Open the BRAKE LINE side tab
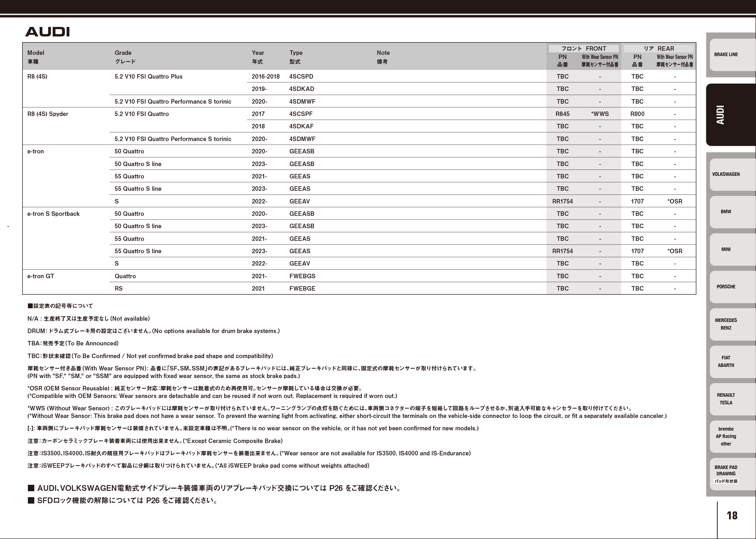 coord(733,55)
